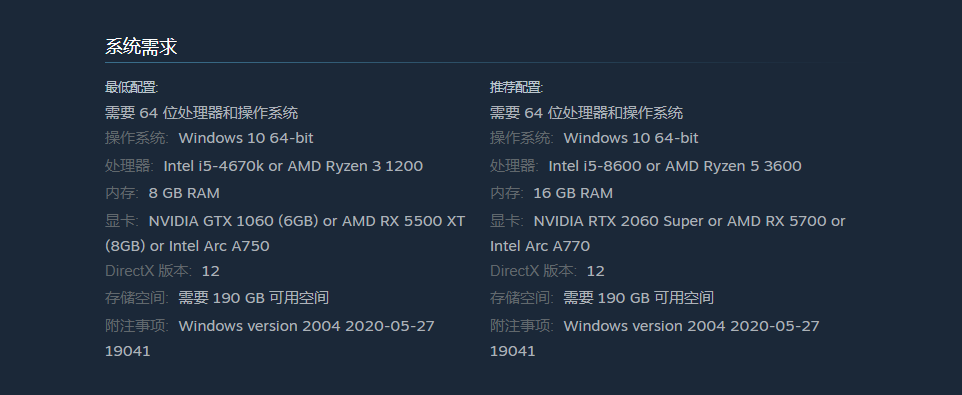Select the 系统需求 section heading
Screen dimensions: 962x395
click(141, 47)
